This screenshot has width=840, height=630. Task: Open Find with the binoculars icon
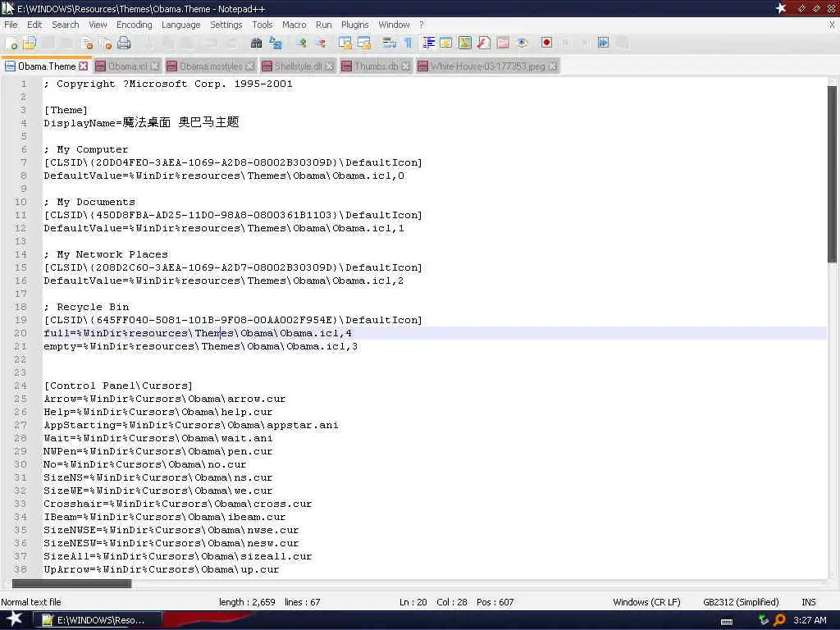[256, 43]
